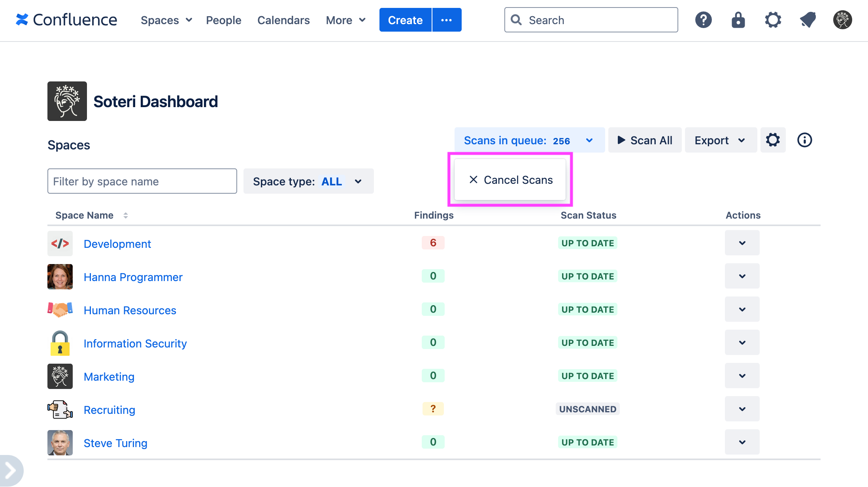Open the Help question mark icon
This screenshot has width=868, height=487.
pos(703,20)
